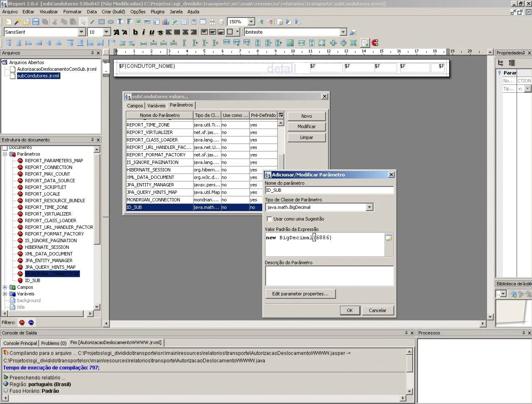
Task: Apply underline text formatting
Action: (x=152, y=32)
